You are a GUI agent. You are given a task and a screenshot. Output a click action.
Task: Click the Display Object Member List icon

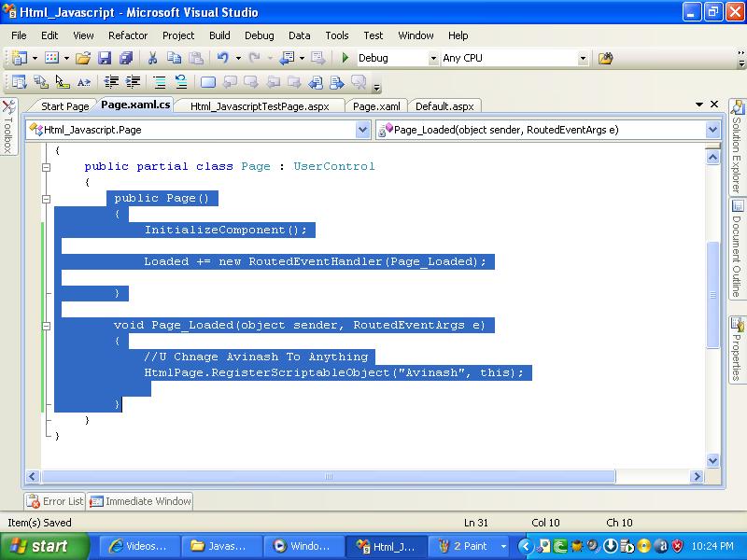pos(19,82)
